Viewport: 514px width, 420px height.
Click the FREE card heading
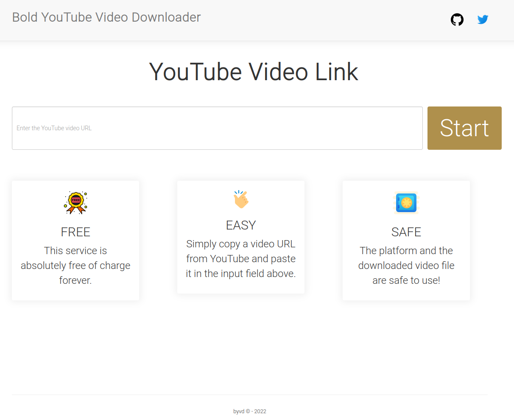75,232
